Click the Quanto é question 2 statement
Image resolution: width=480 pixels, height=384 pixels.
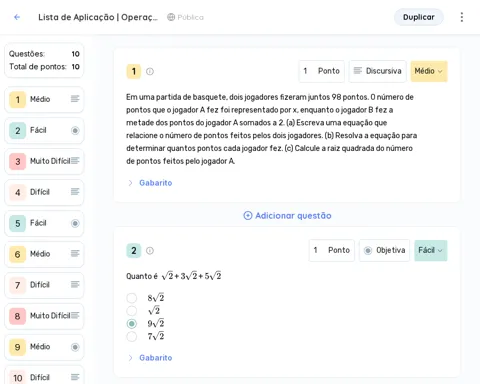(174, 276)
